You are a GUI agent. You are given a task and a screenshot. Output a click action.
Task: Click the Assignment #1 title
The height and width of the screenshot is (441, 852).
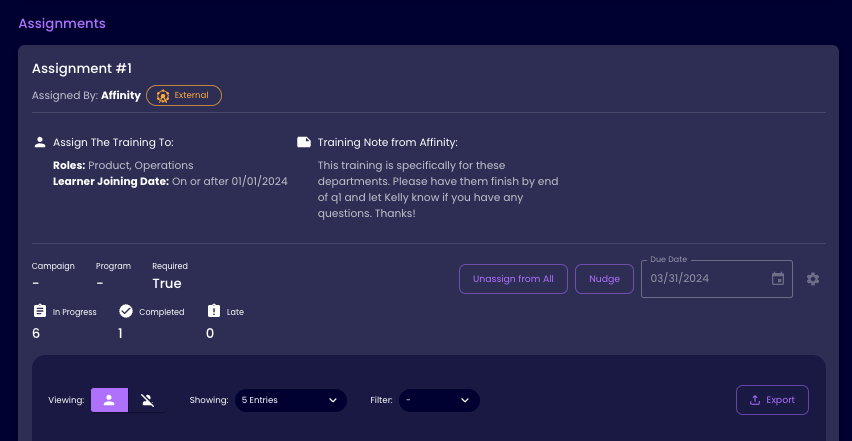click(x=82, y=68)
